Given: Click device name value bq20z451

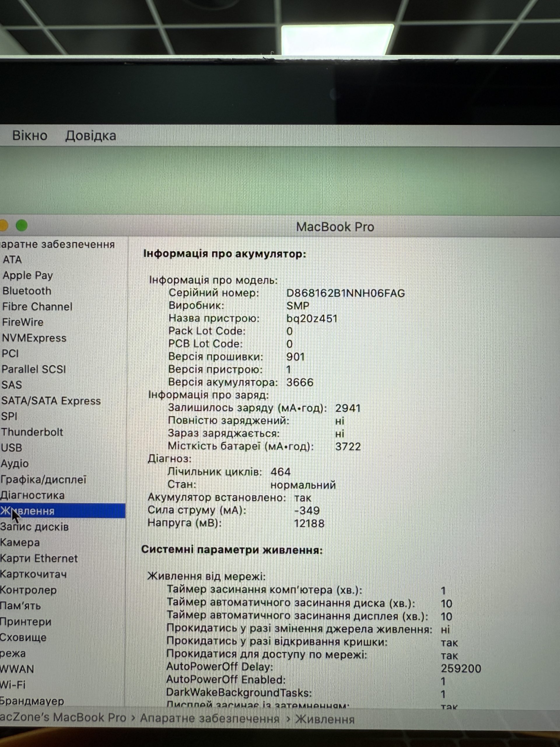Looking at the screenshot, I should click(312, 319).
